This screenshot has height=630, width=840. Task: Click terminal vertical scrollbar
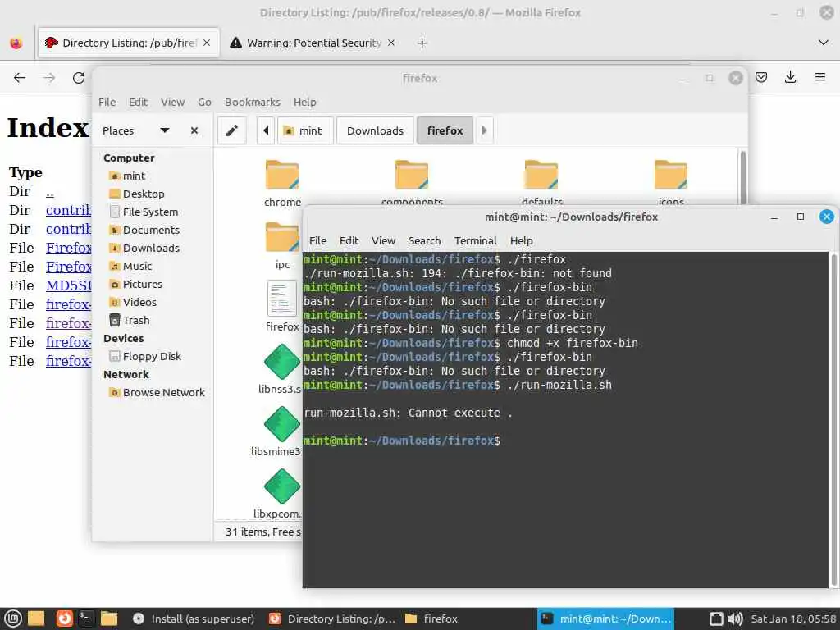tap(833, 419)
